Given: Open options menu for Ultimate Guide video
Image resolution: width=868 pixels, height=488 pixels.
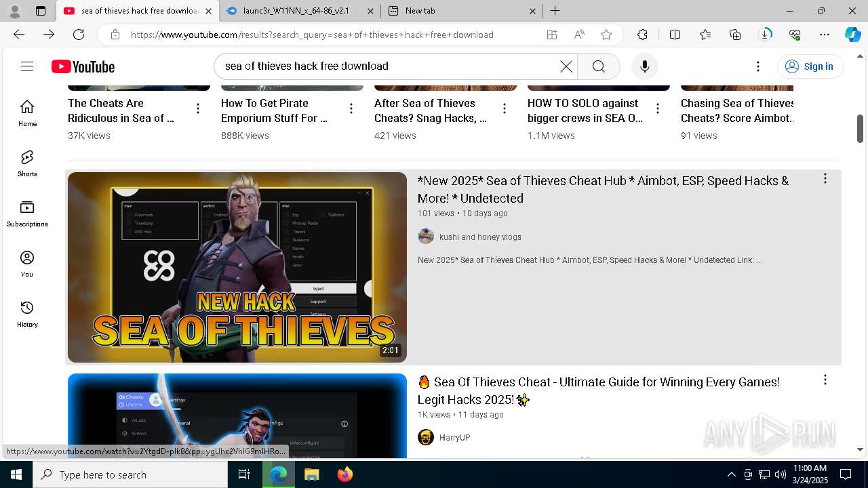Looking at the screenshot, I should [x=825, y=380].
